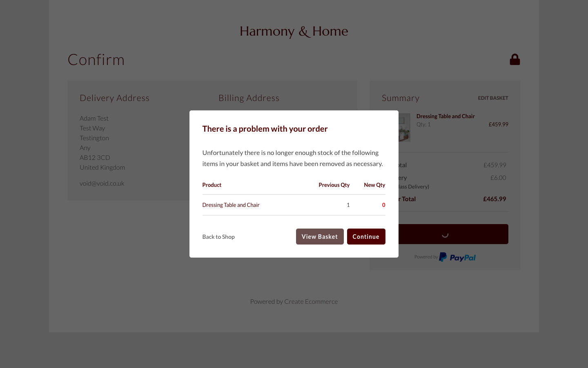The width and height of the screenshot is (588, 368).
Task: Open the Dressing Table product thumbnail
Action: pyautogui.click(x=404, y=128)
